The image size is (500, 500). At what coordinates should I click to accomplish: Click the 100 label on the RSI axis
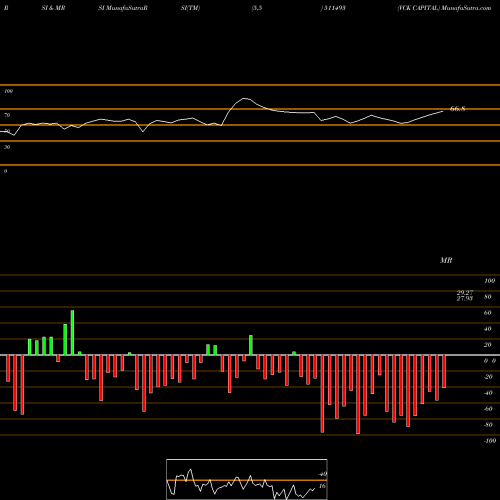click(x=8, y=91)
